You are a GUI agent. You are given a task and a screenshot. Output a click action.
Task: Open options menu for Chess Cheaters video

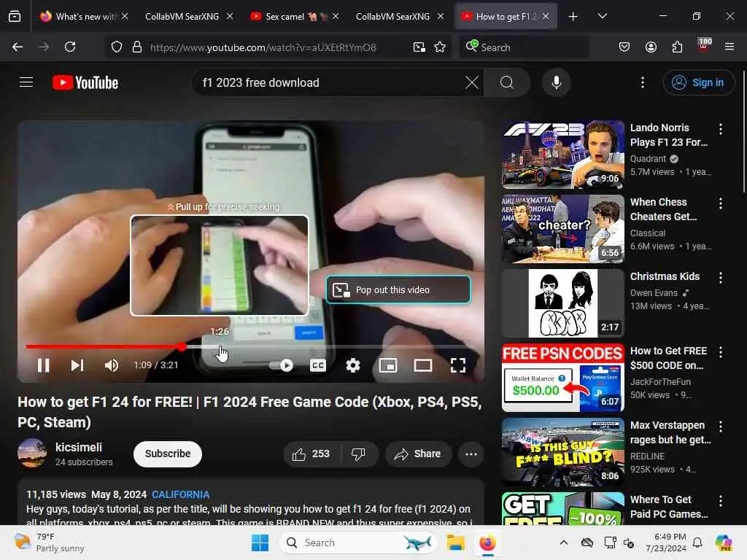(x=720, y=203)
